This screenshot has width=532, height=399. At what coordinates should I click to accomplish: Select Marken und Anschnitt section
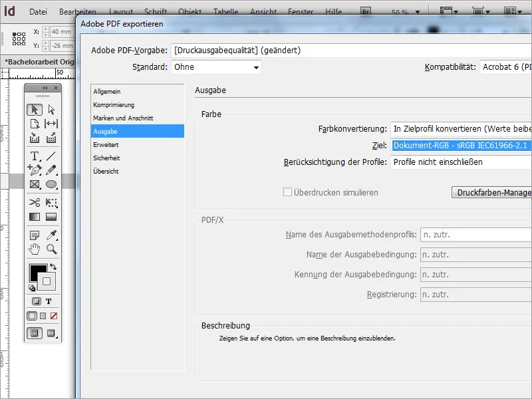click(138, 118)
